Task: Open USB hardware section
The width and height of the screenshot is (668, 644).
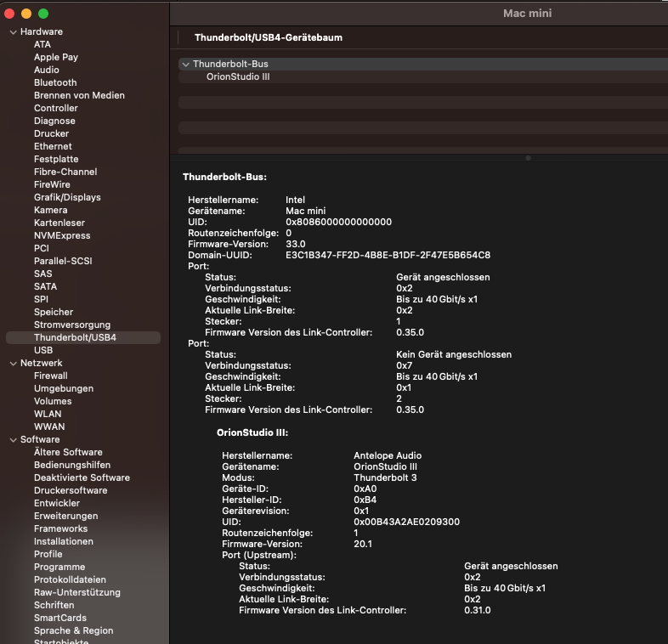Action: pos(43,350)
